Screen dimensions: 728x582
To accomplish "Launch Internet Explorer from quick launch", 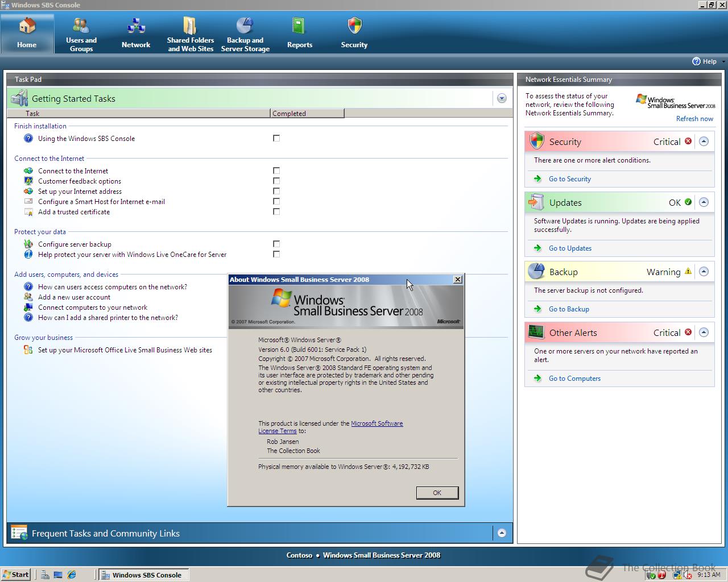I will 72,575.
